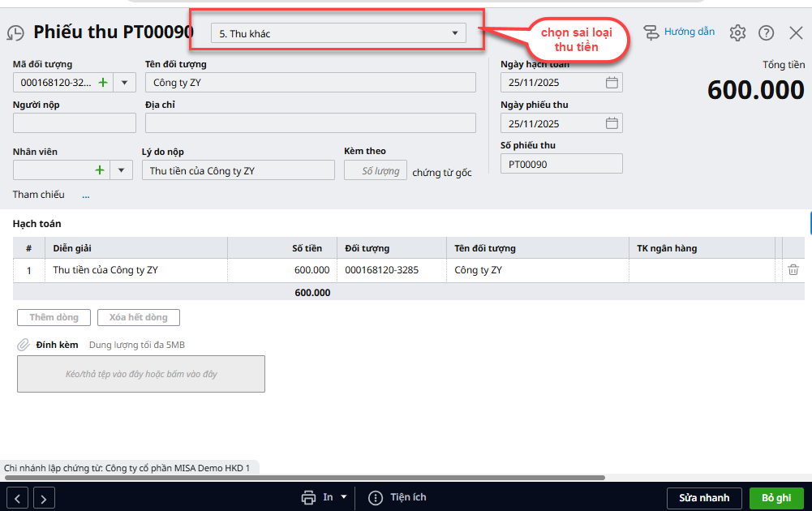Viewport: 812px width, 511px height.
Task: Open calendar for Ngày hạch toán
Action: click(612, 83)
